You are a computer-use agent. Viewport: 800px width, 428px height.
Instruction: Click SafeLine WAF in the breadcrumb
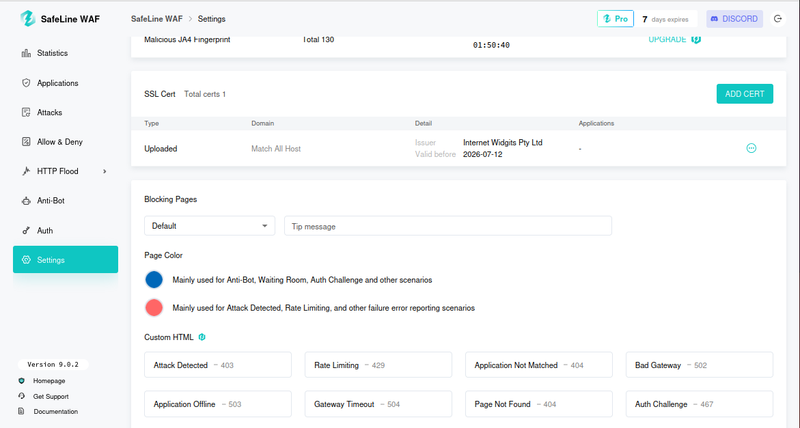pyautogui.click(x=157, y=19)
